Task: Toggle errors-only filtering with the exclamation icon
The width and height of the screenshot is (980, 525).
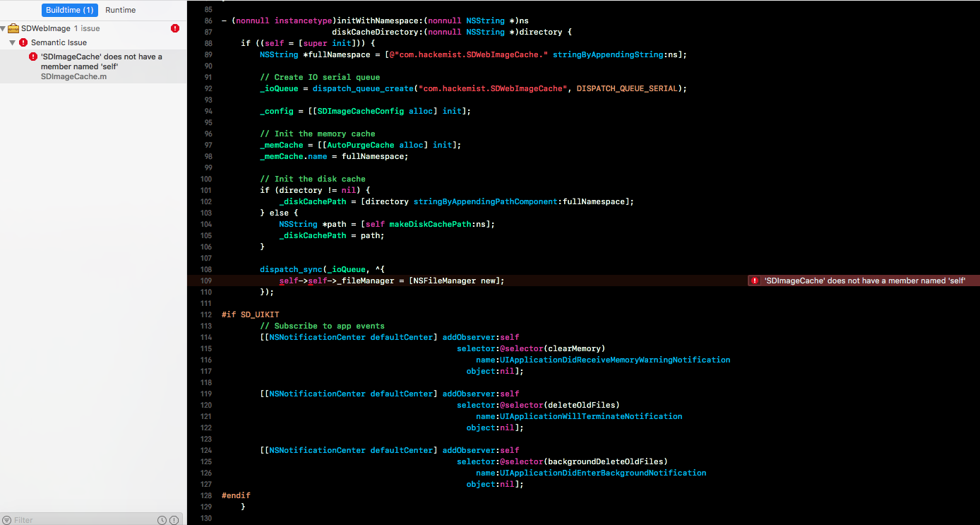Action: [174, 520]
